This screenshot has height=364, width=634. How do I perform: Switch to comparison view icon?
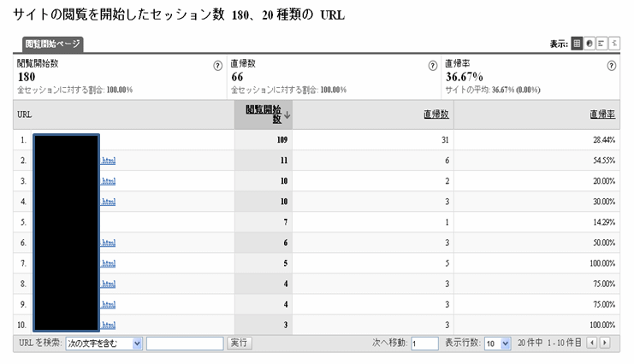point(614,44)
